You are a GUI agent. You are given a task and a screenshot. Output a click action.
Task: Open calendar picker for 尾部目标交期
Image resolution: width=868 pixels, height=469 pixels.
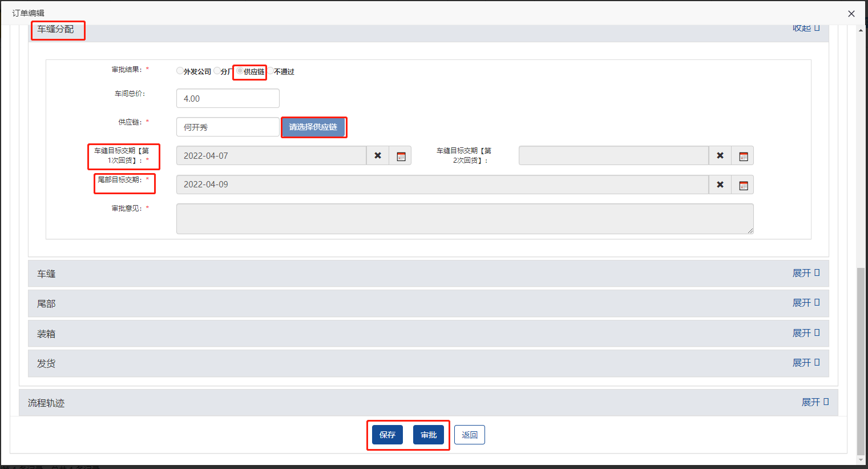coord(743,185)
